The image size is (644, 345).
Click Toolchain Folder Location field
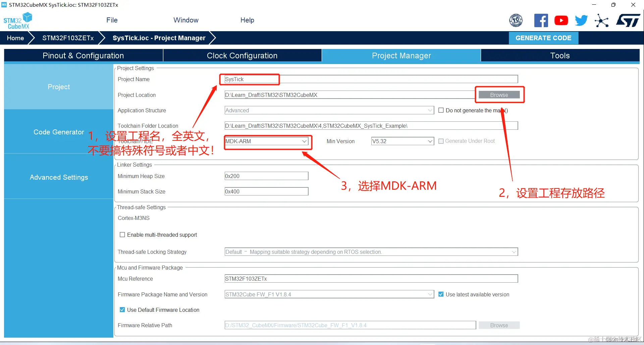pyautogui.click(x=371, y=126)
